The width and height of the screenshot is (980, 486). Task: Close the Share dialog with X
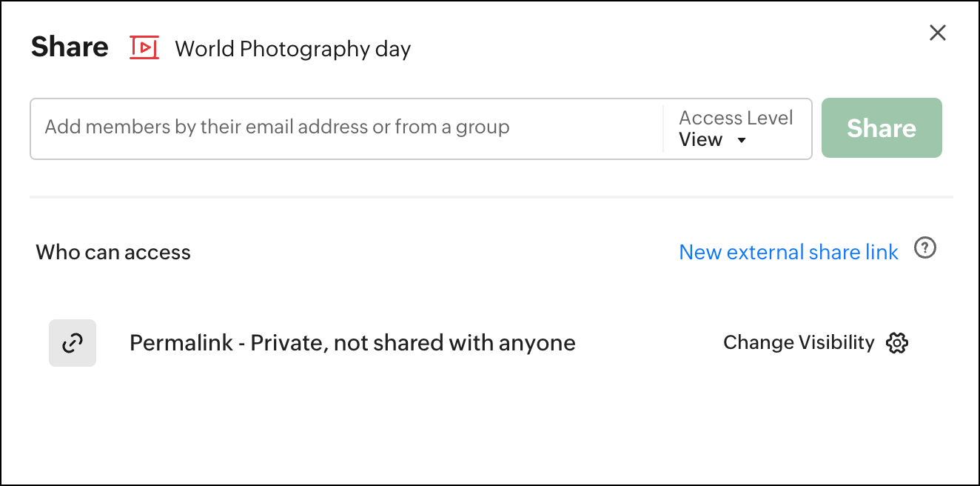pos(938,33)
